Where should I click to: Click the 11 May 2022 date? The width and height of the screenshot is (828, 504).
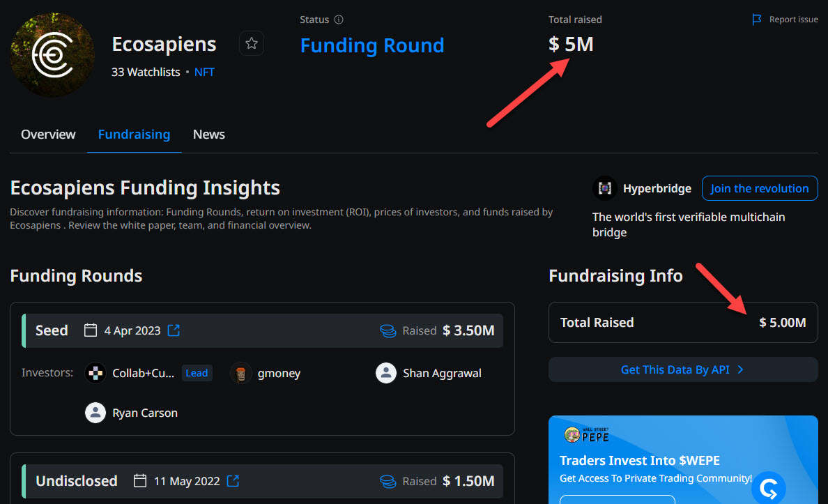point(186,481)
